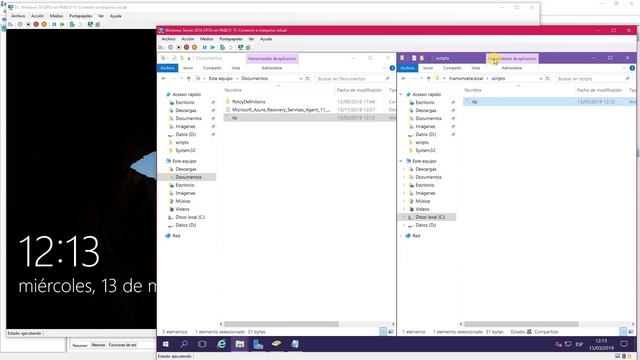The image size is (640, 360).
Task: Refresh the scripts explorer address bar
Action: pyautogui.click(x=548, y=78)
